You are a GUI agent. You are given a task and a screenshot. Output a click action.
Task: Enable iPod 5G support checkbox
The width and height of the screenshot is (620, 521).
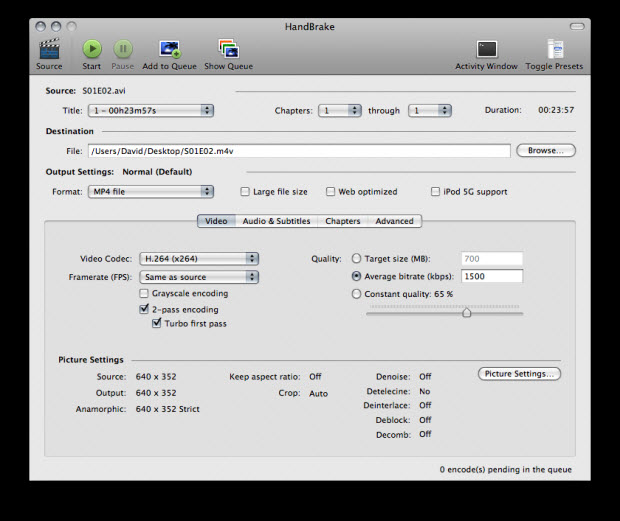point(435,192)
